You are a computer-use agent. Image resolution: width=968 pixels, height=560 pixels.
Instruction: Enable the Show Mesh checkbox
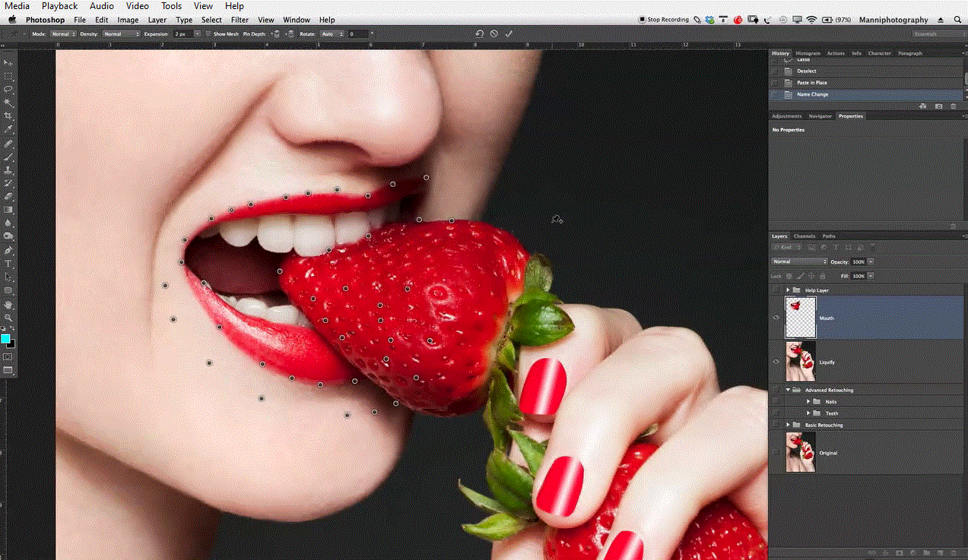click(209, 34)
